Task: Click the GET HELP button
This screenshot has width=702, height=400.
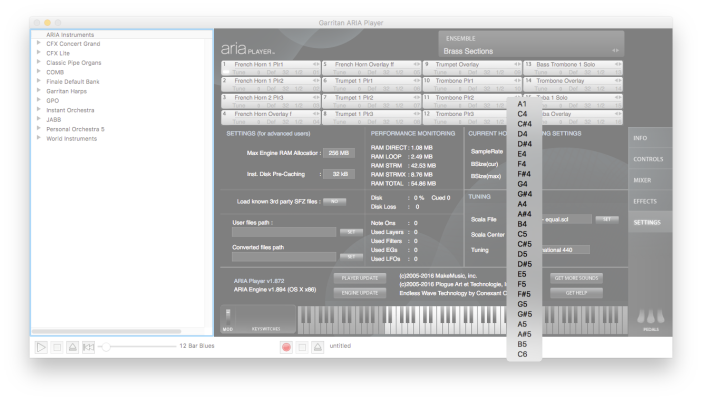Action: 576,293
